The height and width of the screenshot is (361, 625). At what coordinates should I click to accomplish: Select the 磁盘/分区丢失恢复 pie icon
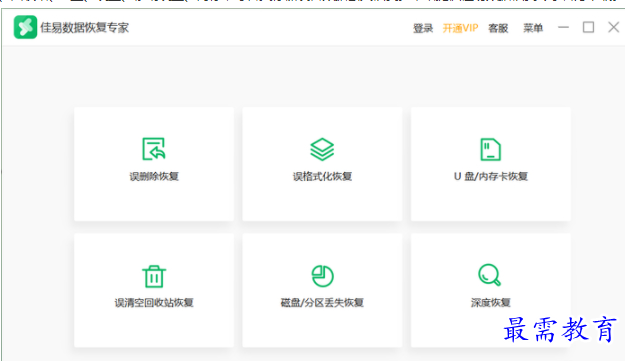click(x=322, y=276)
